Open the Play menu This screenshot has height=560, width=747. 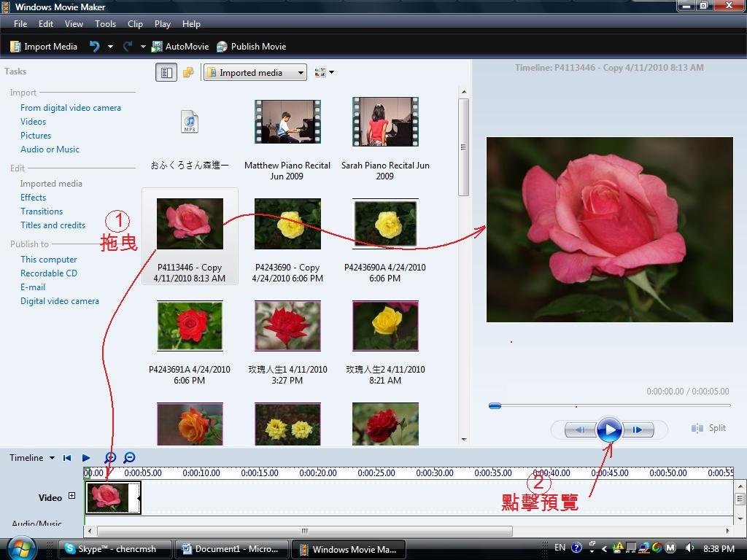pyautogui.click(x=163, y=24)
